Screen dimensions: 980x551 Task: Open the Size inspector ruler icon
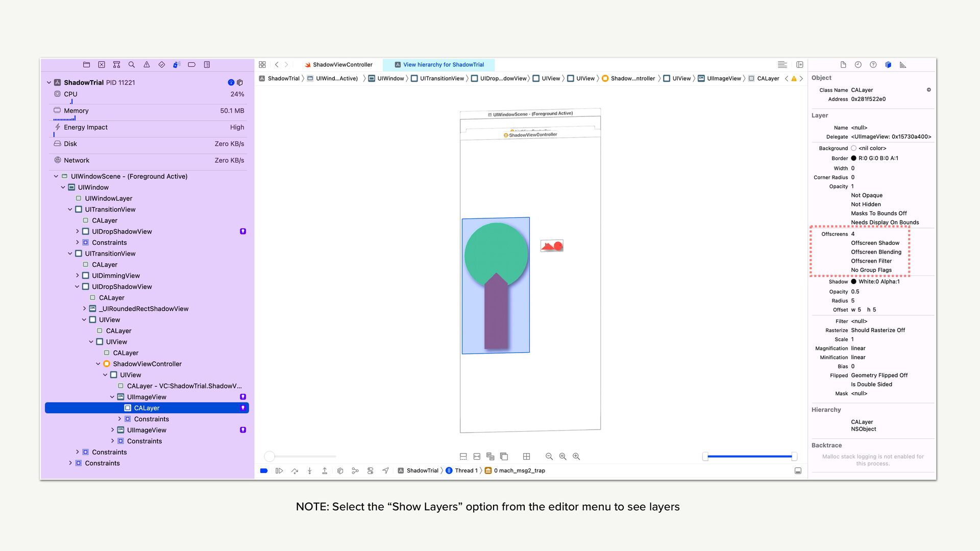pos(903,65)
